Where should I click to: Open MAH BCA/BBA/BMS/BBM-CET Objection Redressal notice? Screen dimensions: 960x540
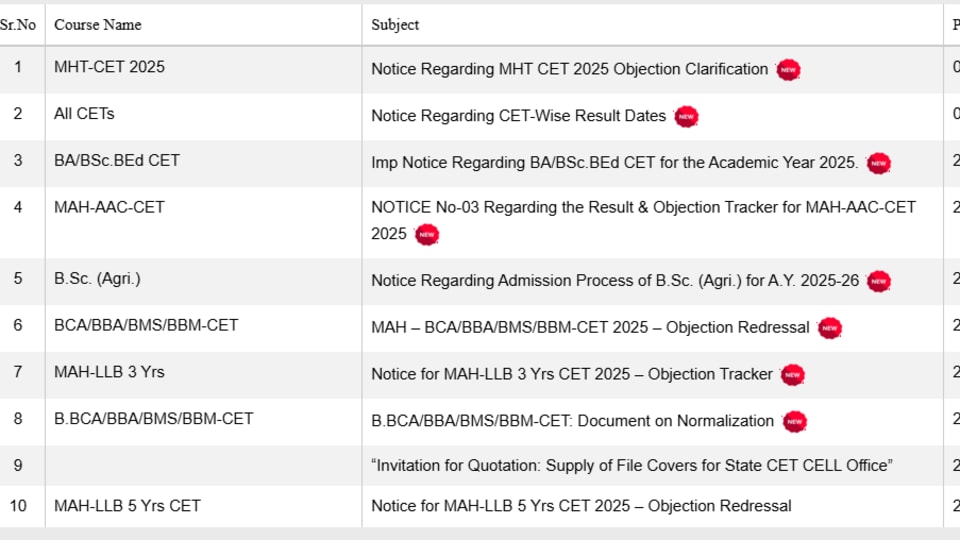(x=590, y=328)
